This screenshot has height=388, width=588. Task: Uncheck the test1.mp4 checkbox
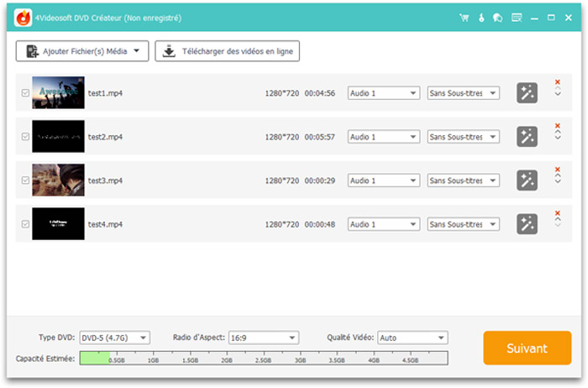tap(24, 93)
